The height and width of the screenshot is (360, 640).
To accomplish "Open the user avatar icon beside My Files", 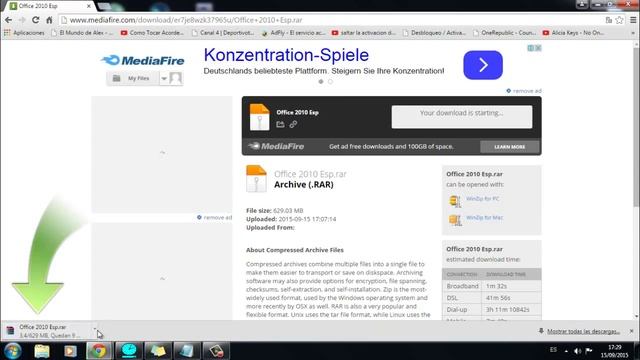I will coord(176,78).
